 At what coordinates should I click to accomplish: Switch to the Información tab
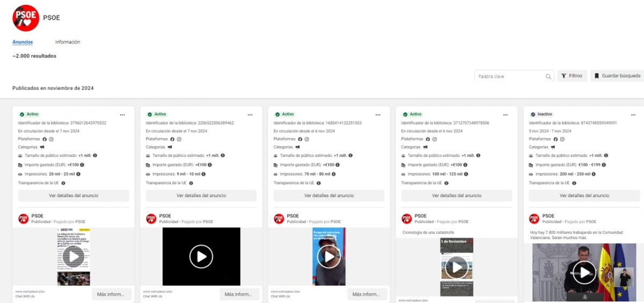pyautogui.click(x=68, y=42)
